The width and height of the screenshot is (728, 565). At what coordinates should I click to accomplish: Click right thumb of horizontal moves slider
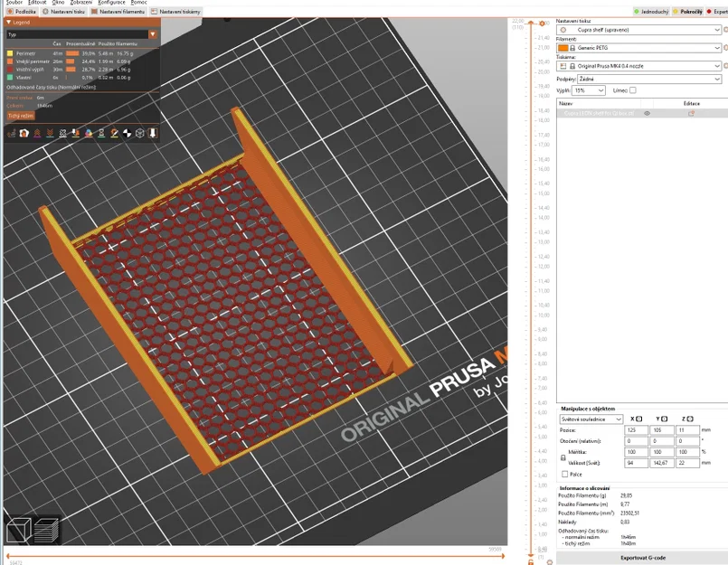pyautogui.click(x=502, y=556)
